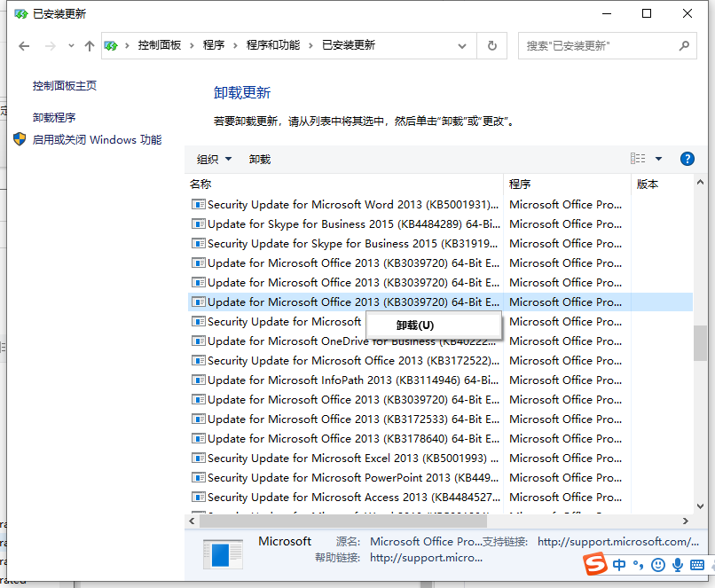Open 帮助链接 http://support.micro... link

(x=426, y=558)
